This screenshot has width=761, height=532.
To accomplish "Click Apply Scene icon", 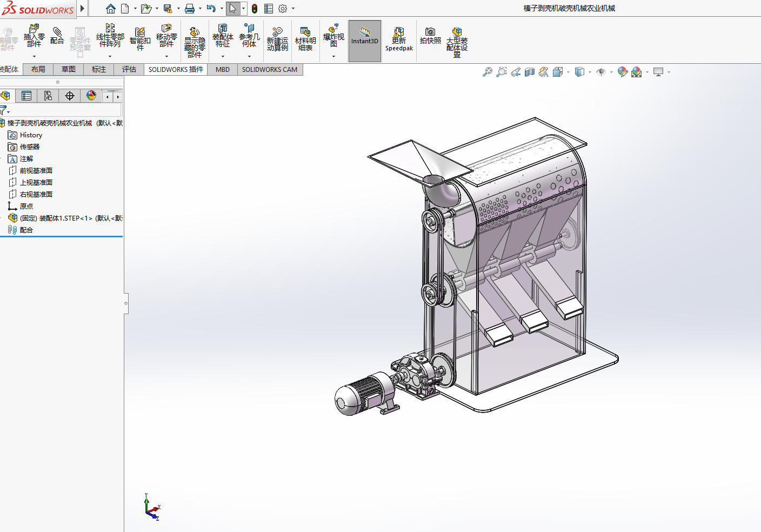I will [637, 72].
